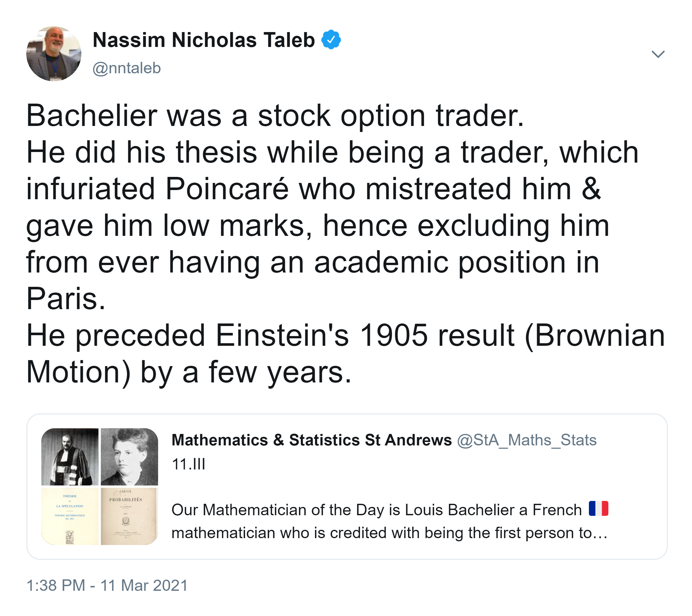View the Calcul des Probabilités cover image

[x=129, y=516]
